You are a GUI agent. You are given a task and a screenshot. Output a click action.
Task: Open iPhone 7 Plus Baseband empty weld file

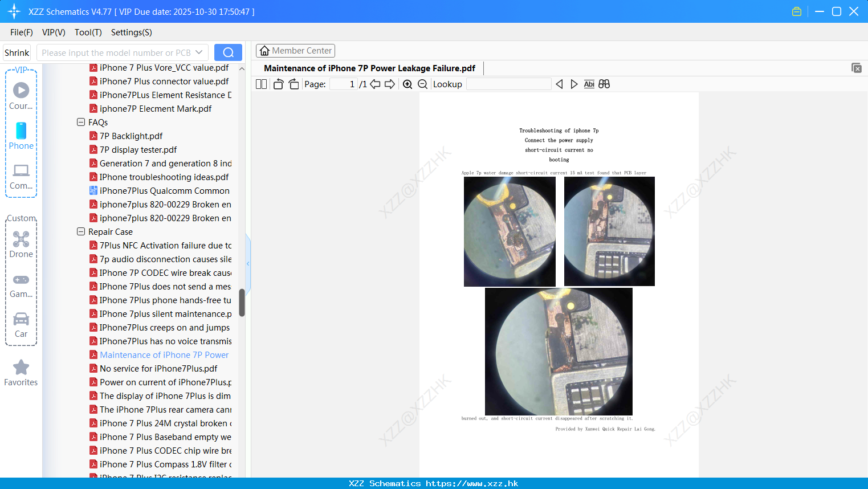click(160, 437)
